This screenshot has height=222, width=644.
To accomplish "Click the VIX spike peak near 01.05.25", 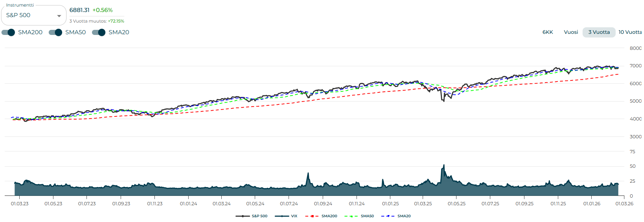I will (444, 165).
